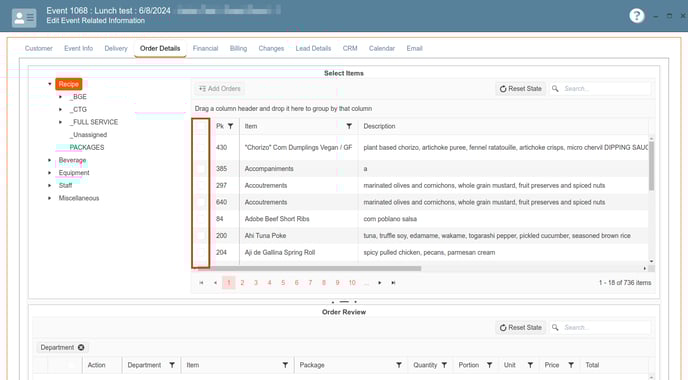The image size is (688, 380).
Task: Open the Financial tab
Action: [205, 48]
